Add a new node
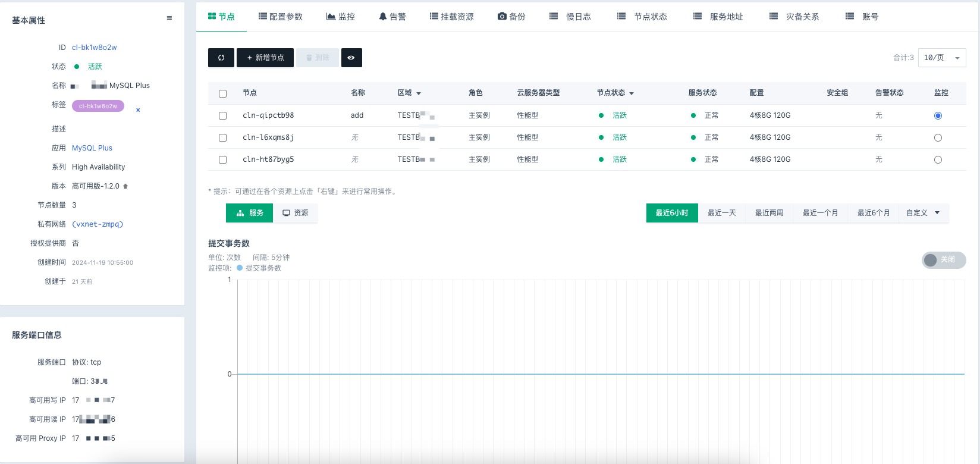Image resolution: width=980 pixels, height=464 pixels. coord(265,58)
